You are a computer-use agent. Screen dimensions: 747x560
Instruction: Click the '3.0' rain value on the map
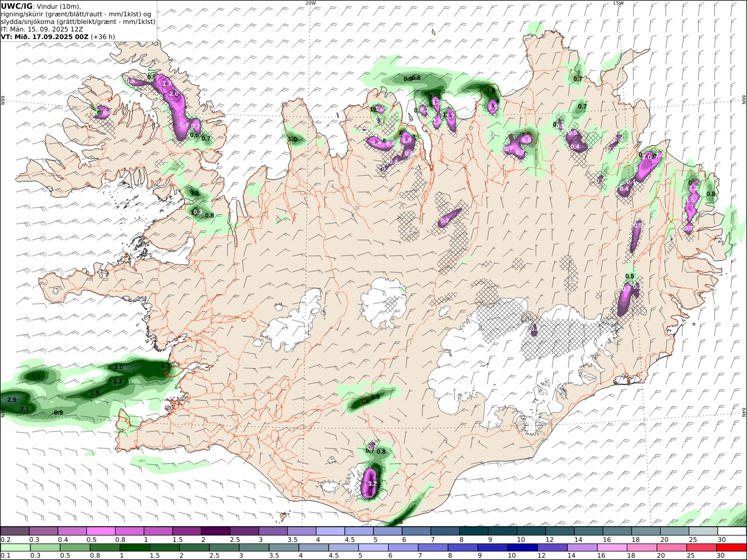(x=118, y=367)
